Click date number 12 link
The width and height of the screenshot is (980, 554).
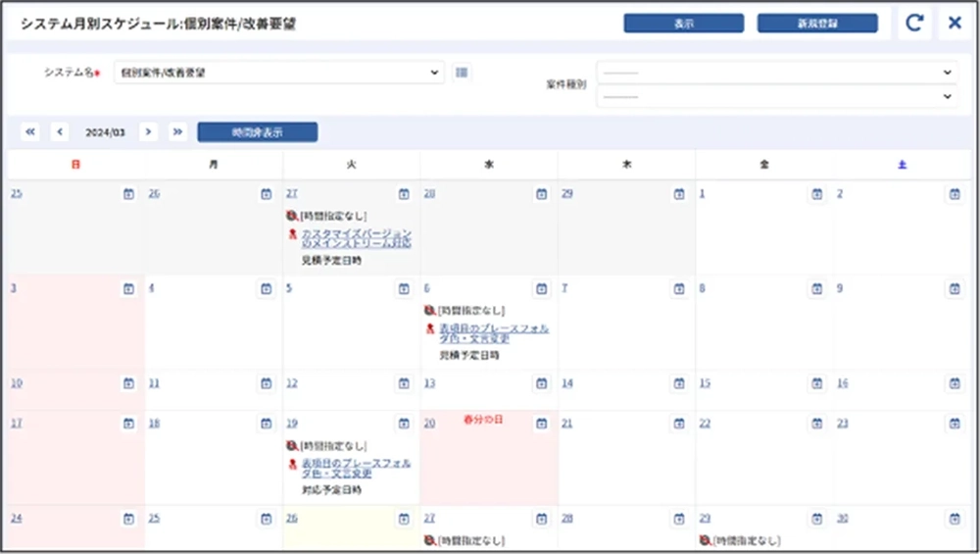[291, 382]
